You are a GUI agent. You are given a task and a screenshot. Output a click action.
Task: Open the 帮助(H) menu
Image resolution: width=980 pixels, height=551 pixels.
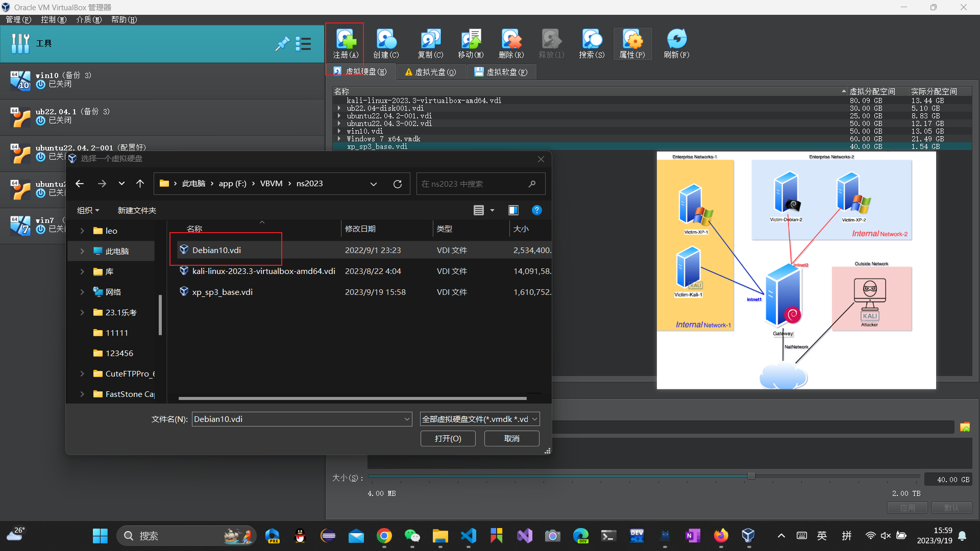pyautogui.click(x=124, y=19)
